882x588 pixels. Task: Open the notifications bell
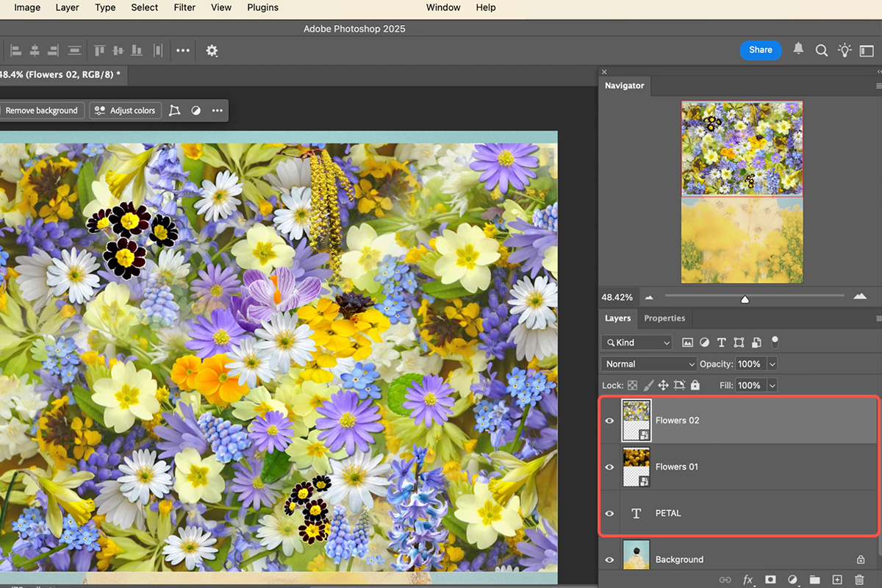[x=798, y=49]
